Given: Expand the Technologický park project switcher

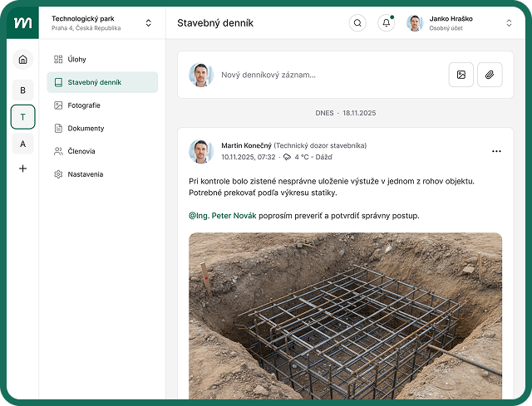Looking at the screenshot, I should point(148,23).
